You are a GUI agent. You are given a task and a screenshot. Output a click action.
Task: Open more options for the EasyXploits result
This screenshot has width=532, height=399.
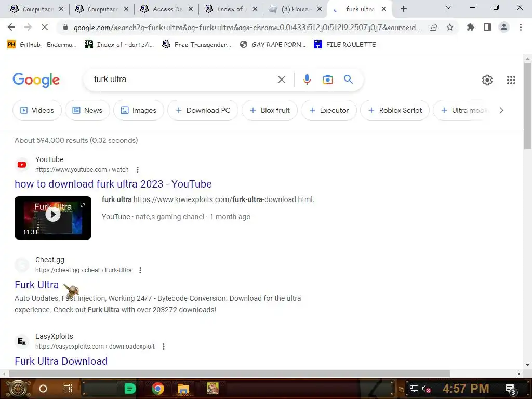point(164,347)
